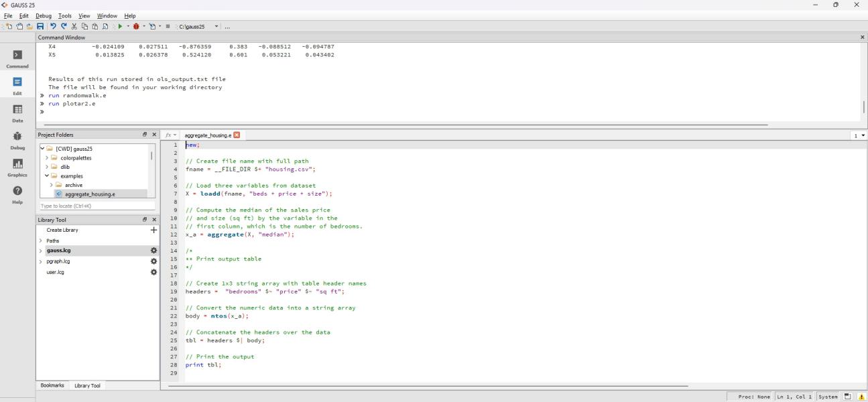Click the Command Window vertical scrollbar
Viewport: 868px width, 402px height.
click(x=863, y=107)
